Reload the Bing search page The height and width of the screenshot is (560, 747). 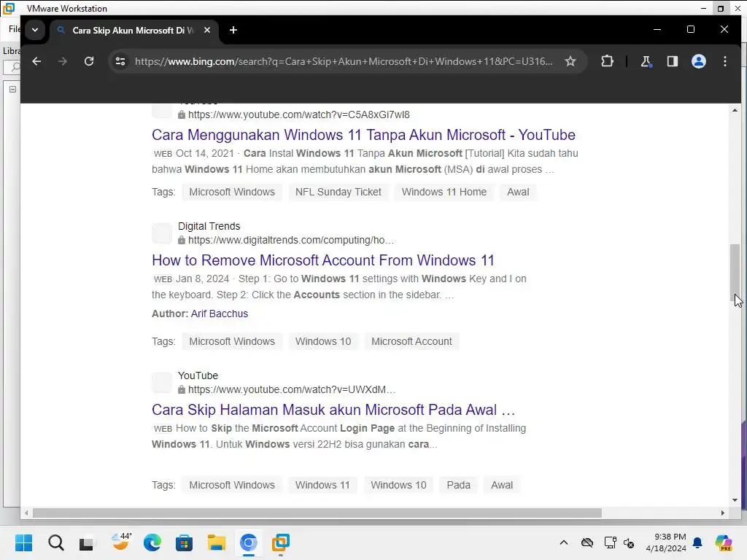pyautogui.click(x=88, y=61)
